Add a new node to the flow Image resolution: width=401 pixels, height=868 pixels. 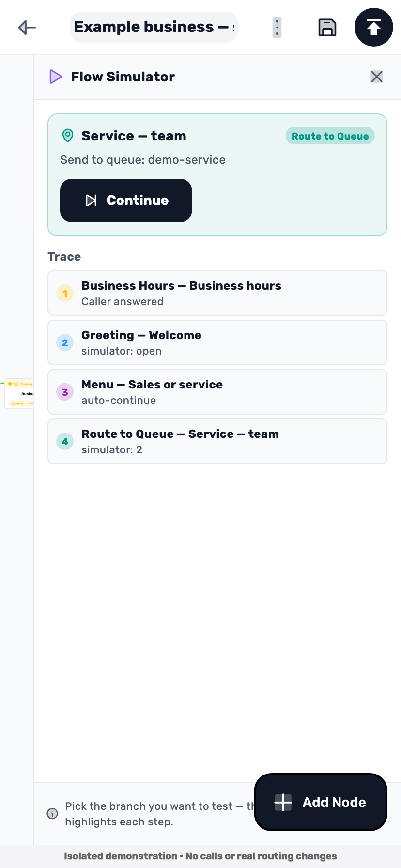tap(321, 802)
